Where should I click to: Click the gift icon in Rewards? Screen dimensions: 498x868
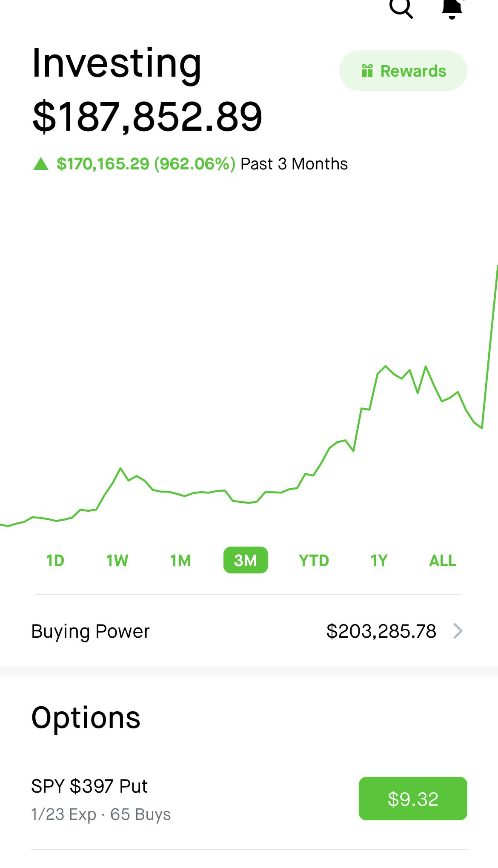pyautogui.click(x=367, y=71)
